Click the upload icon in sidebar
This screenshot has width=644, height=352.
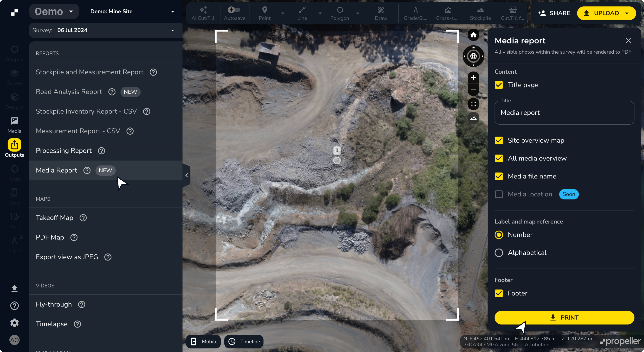click(x=15, y=289)
